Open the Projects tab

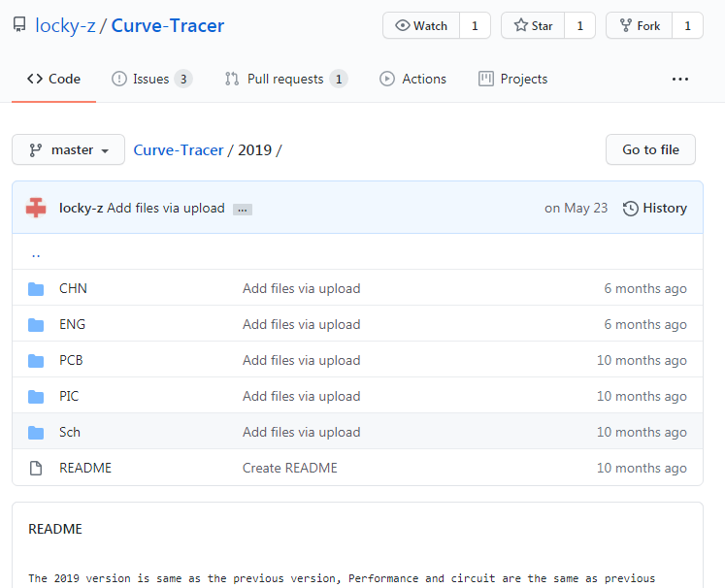coord(512,79)
